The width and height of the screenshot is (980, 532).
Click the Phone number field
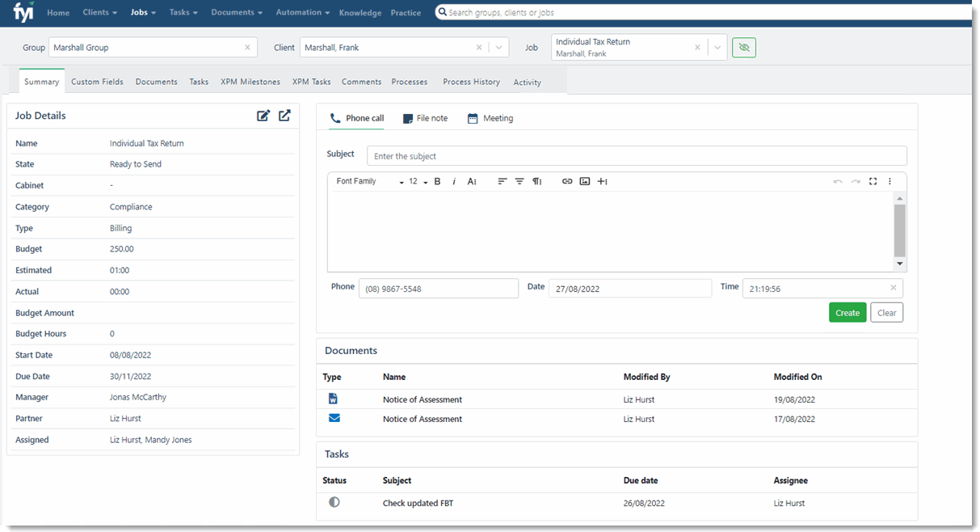[x=439, y=289]
